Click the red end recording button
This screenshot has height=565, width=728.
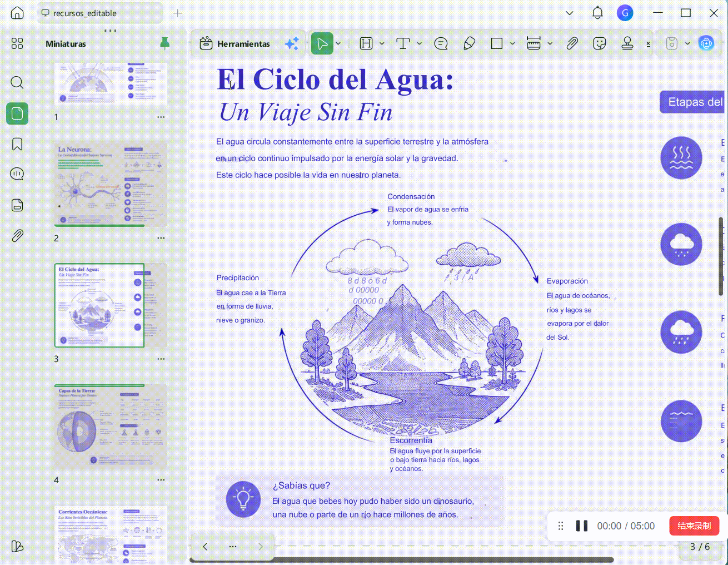(x=694, y=526)
